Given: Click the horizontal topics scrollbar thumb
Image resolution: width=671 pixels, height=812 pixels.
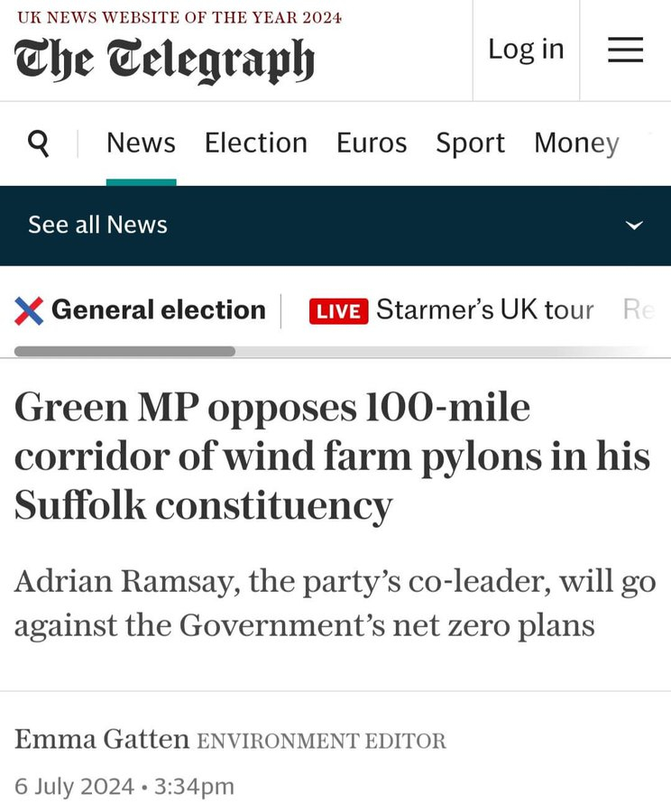Looking at the screenshot, I should click(124, 351).
